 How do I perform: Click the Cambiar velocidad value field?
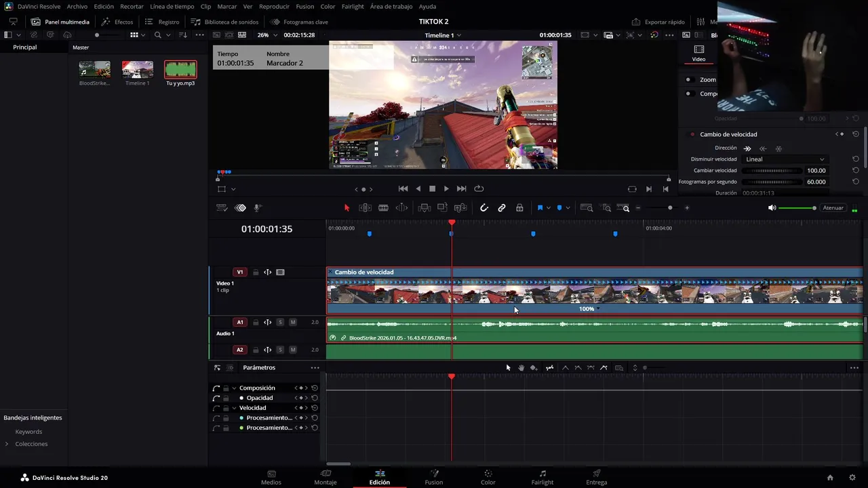point(816,171)
